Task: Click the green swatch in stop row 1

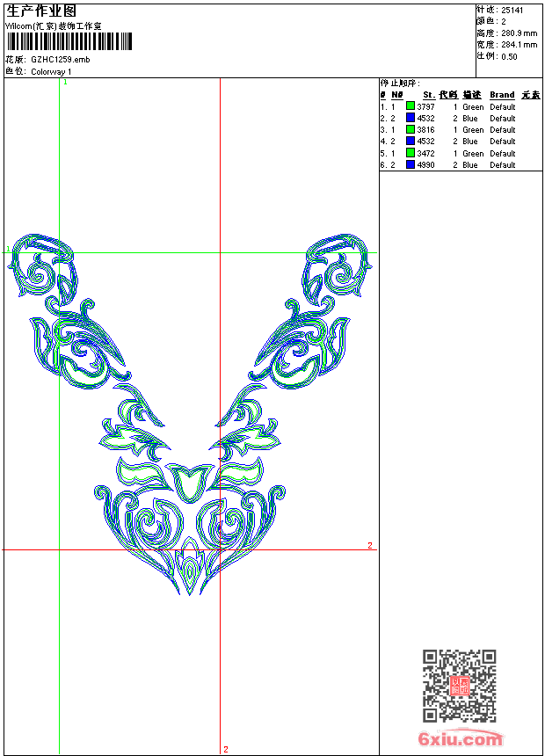Action: pyautogui.click(x=411, y=106)
